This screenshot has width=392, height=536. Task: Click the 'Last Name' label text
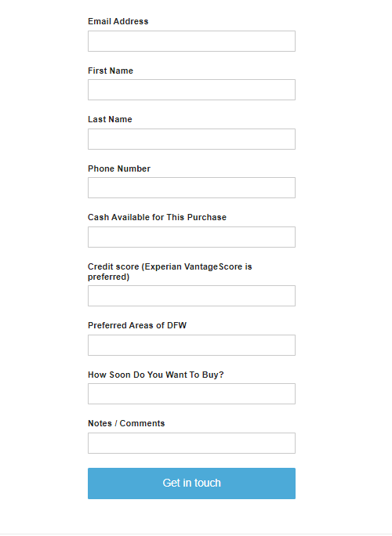110,119
